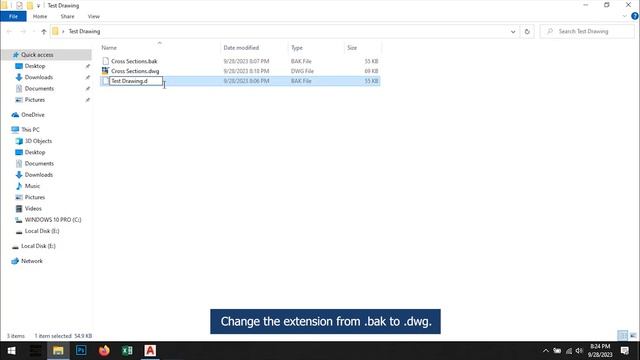
Task: Launch Photoshop from the taskbar
Action: pos(81,351)
